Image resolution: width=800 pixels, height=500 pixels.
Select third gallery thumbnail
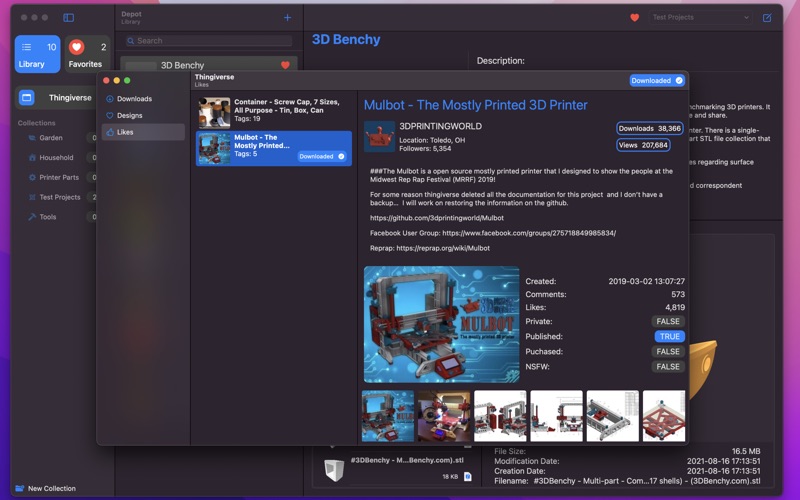click(500, 416)
